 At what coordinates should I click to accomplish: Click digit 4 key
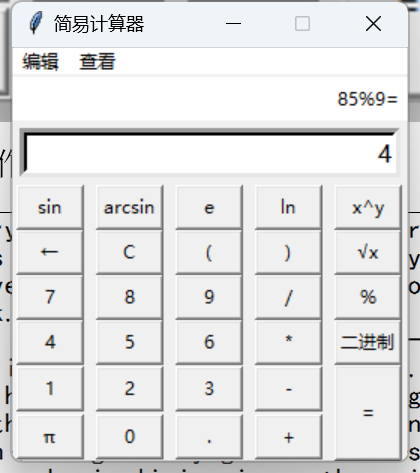point(50,342)
